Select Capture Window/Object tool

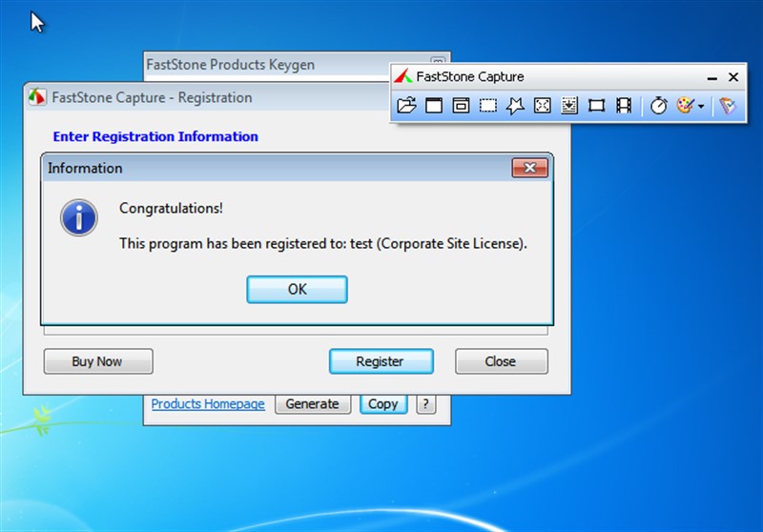(x=461, y=106)
